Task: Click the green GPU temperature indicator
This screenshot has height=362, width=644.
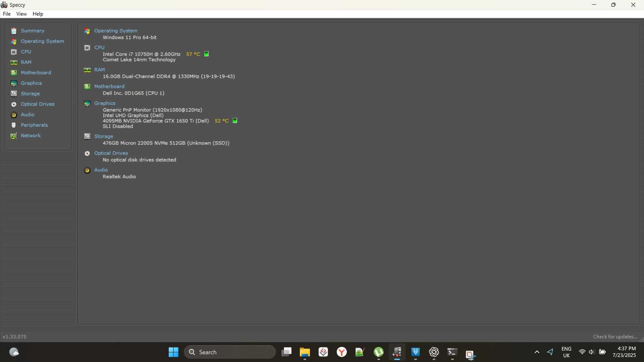Action: (235, 121)
